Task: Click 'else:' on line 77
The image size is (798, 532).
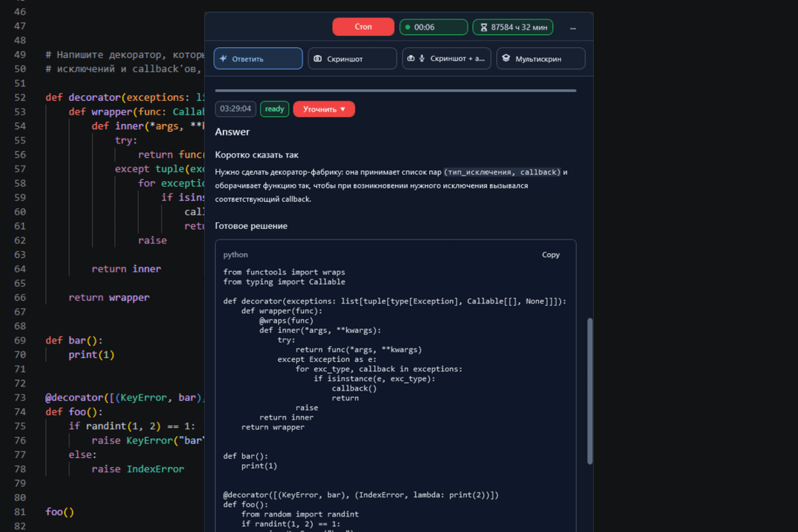Action: (x=82, y=455)
